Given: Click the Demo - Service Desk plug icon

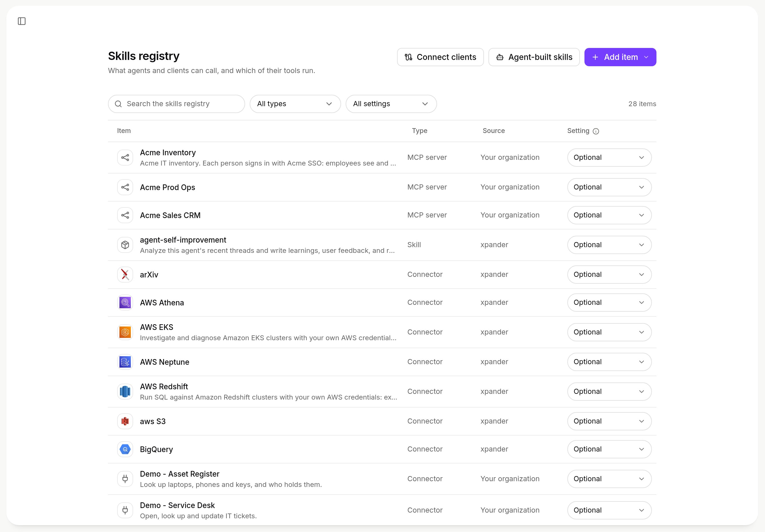Looking at the screenshot, I should click(125, 510).
